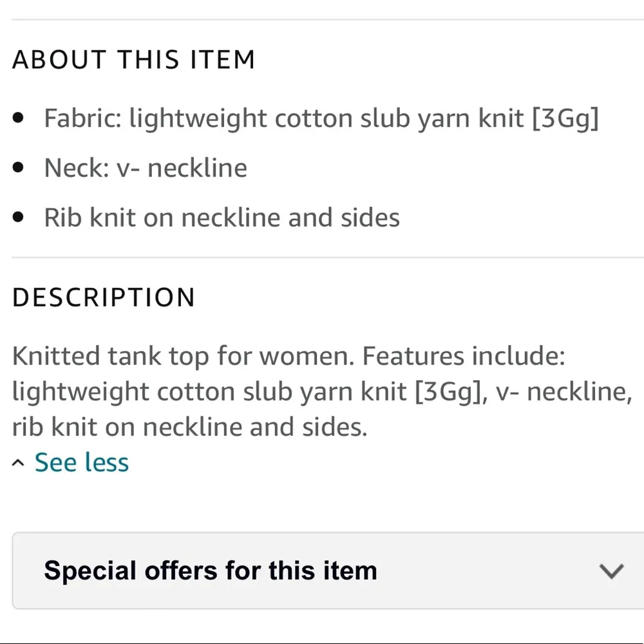Select the Neck: v-neckline bullet point
644x644 pixels.
[x=146, y=167]
